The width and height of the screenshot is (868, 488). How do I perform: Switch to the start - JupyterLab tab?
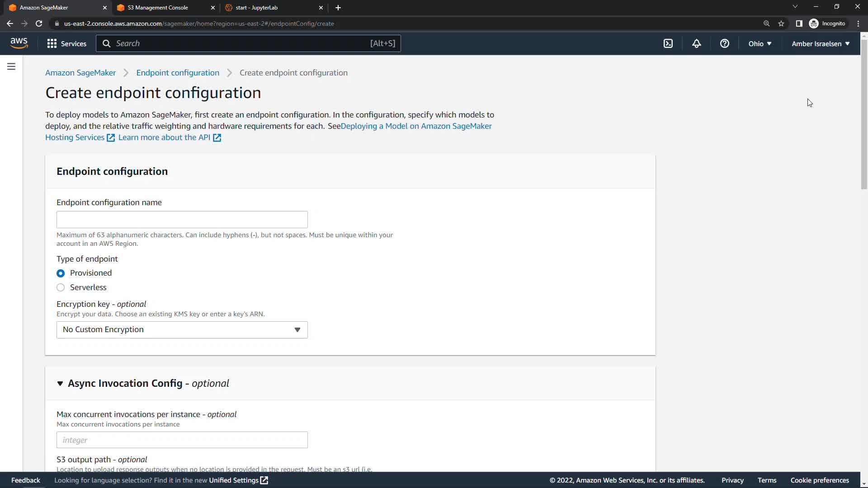coord(256,8)
